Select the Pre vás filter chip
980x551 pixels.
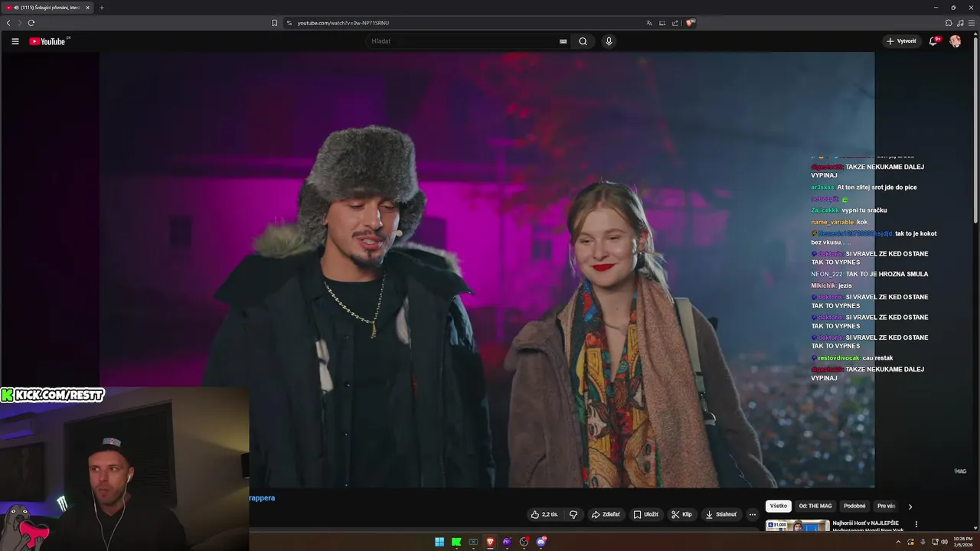tap(886, 506)
